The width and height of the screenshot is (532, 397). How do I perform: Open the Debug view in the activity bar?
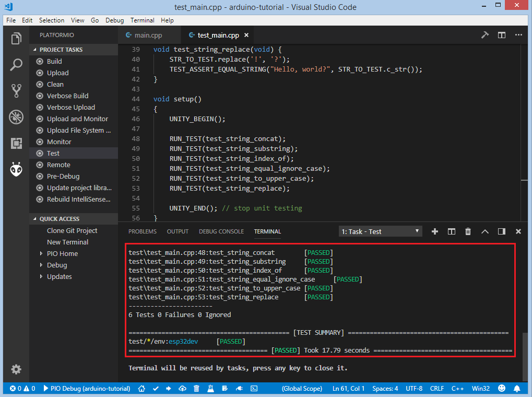click(x=16, y=117)
